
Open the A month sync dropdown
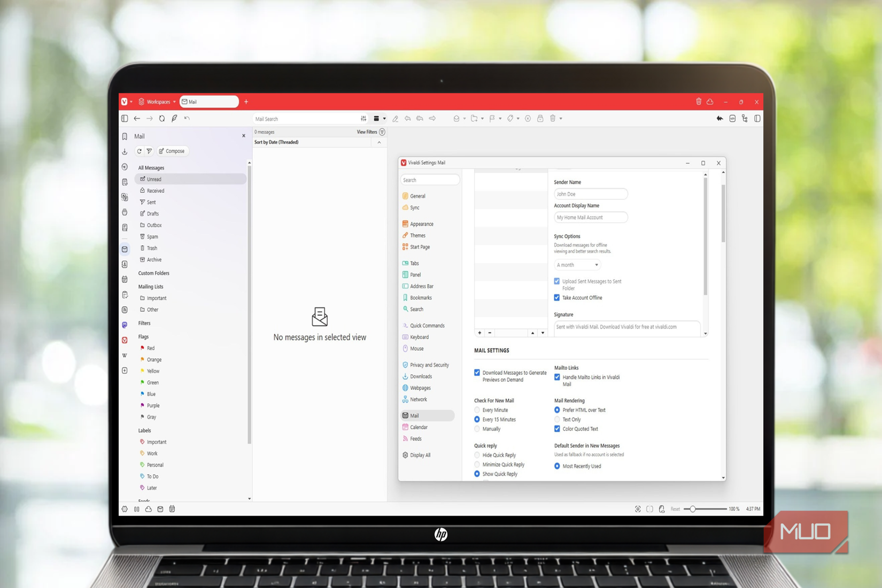tap(577, 265)
